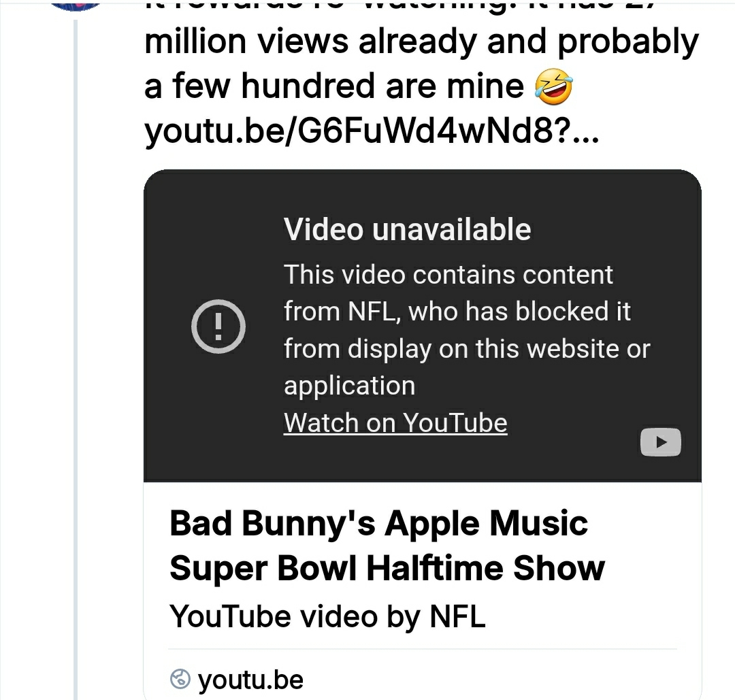735x700 pixels.
Task: Click the "Video unavailable" heading
Action: pyautogui.click(x=407, y=229)
